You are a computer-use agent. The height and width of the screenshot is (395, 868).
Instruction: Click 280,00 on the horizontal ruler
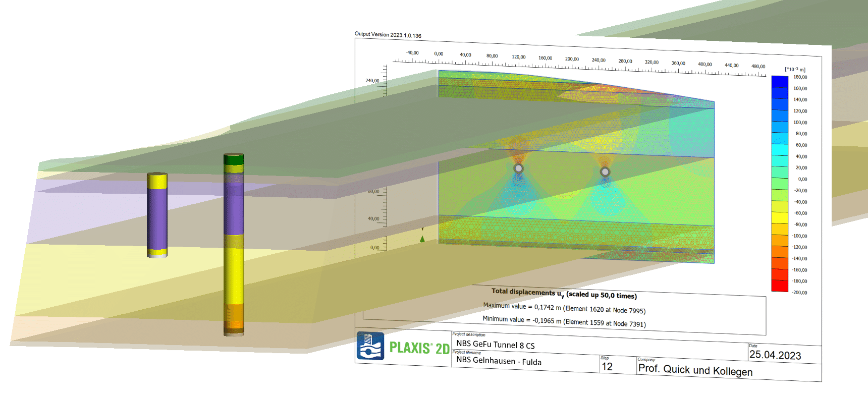[x=625, y=62]
